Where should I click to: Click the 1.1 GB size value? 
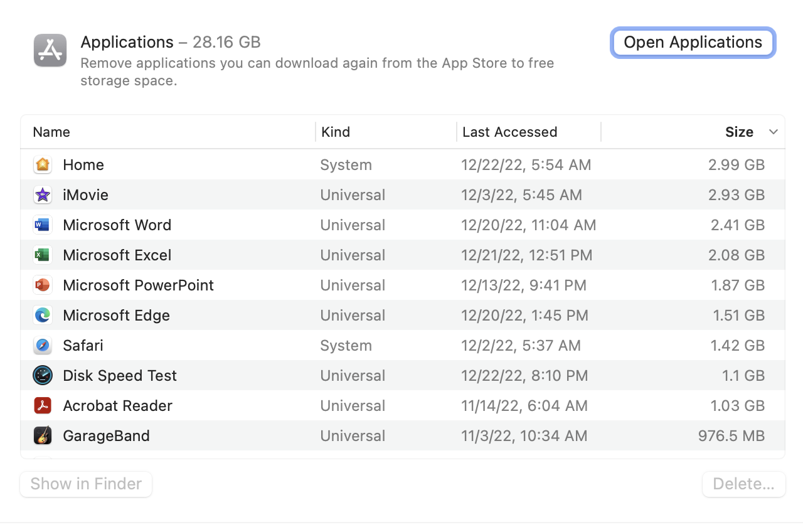[743, 376]
